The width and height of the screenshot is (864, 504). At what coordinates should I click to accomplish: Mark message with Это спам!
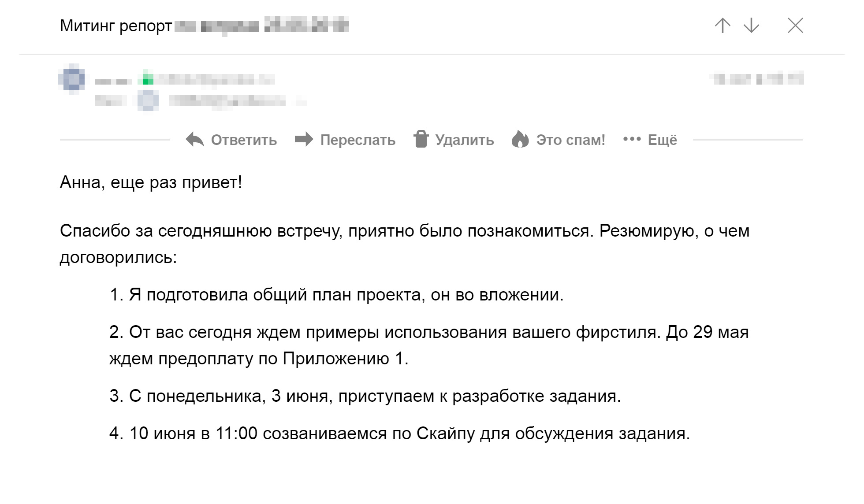(x=570, y=140)
